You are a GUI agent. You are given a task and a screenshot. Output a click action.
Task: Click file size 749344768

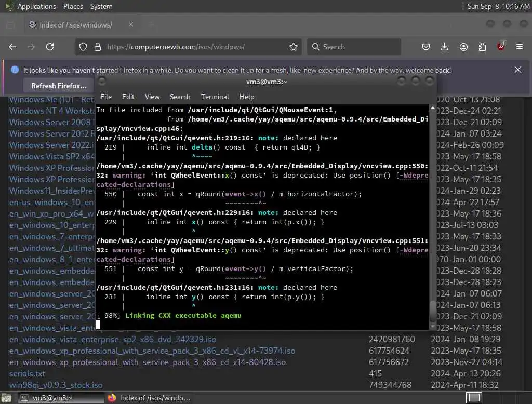(390, 385)
